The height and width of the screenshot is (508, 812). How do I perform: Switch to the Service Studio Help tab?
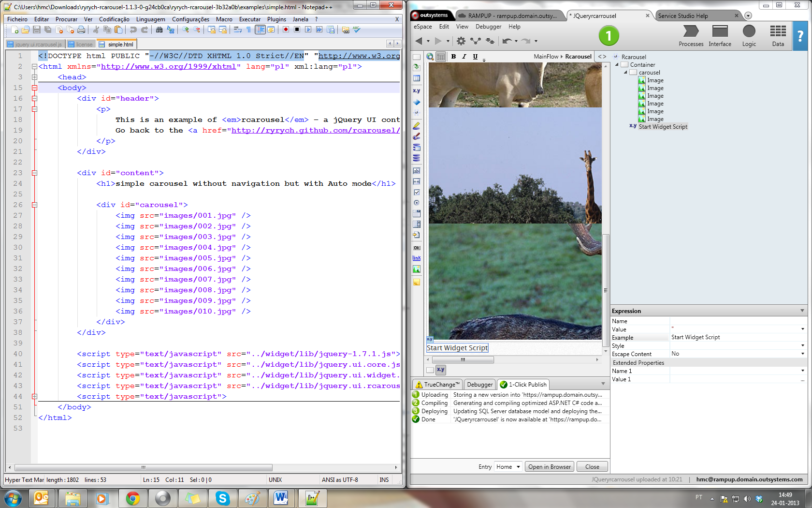click(x=682, y=15)
